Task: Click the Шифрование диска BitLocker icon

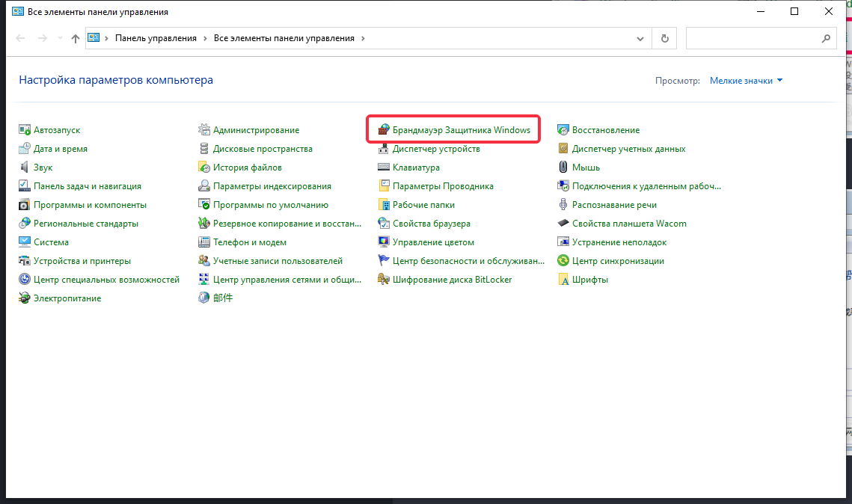Action: click(384, 280)
